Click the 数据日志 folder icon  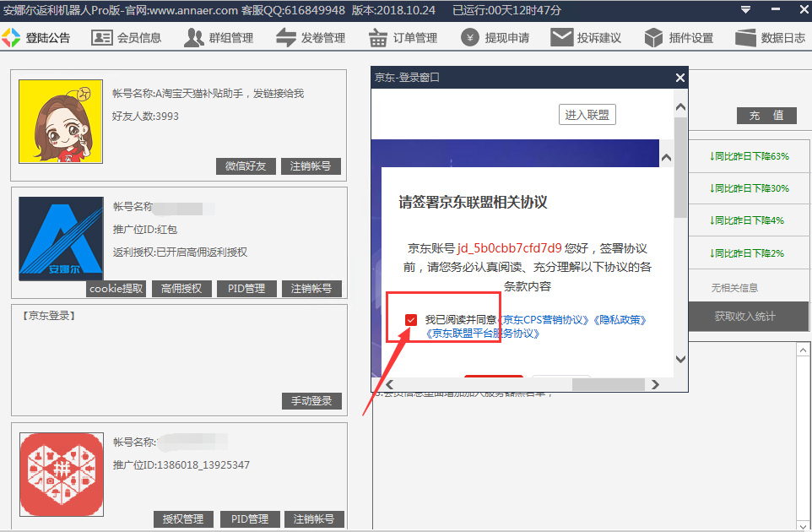pos(745,37)
